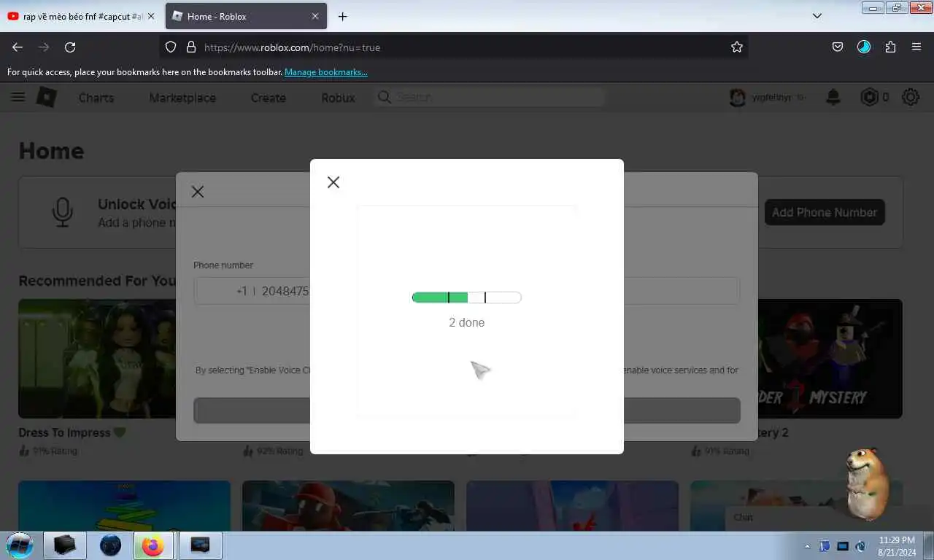
Task: Open the Firefox extensions puzzle icon
Action: tap(890, 47)
